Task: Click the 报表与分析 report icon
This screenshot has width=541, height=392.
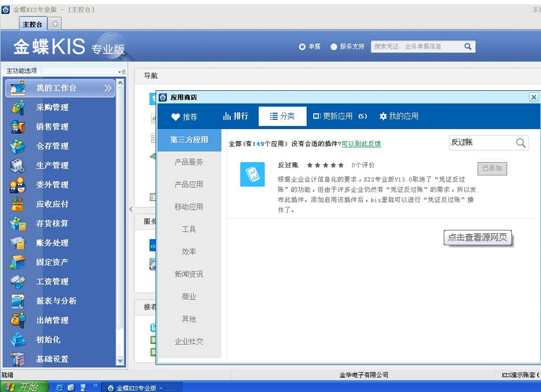Action: point(18,300)
